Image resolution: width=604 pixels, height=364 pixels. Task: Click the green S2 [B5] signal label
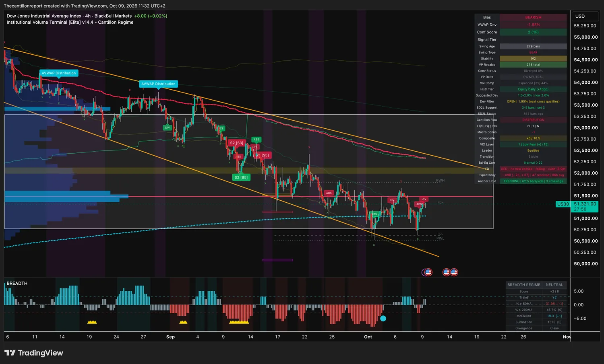point(241,177)
